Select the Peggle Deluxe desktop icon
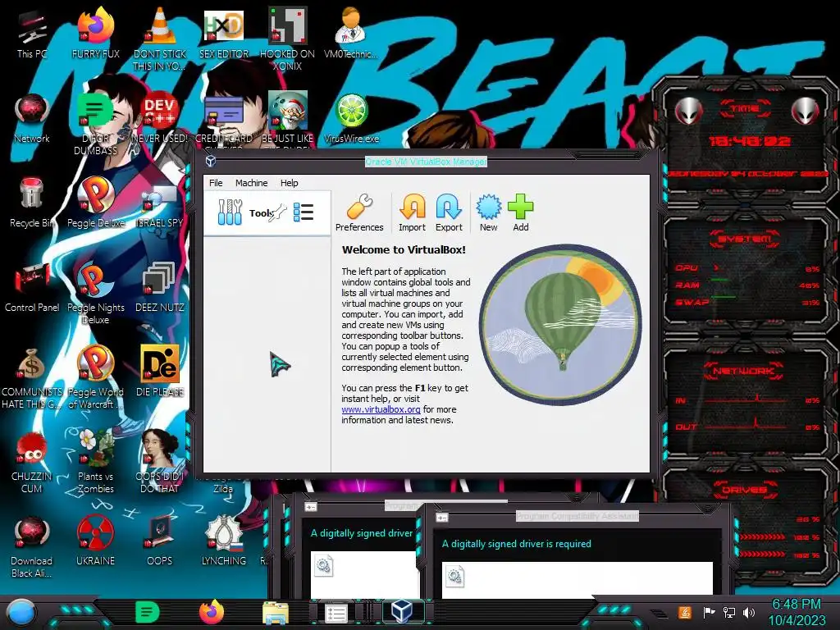840x630 pixels. [x=96, y=203]
